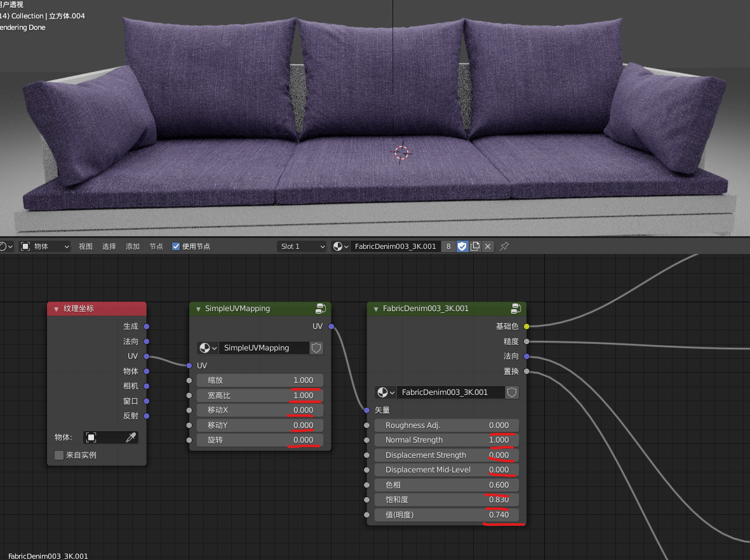The image size is (750, 560).
Task: Toggle the pin icon in node header
Action: point(504,246)
